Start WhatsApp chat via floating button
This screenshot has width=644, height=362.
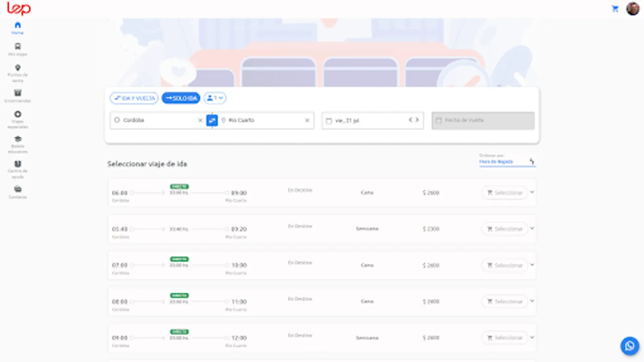(630, 346)
